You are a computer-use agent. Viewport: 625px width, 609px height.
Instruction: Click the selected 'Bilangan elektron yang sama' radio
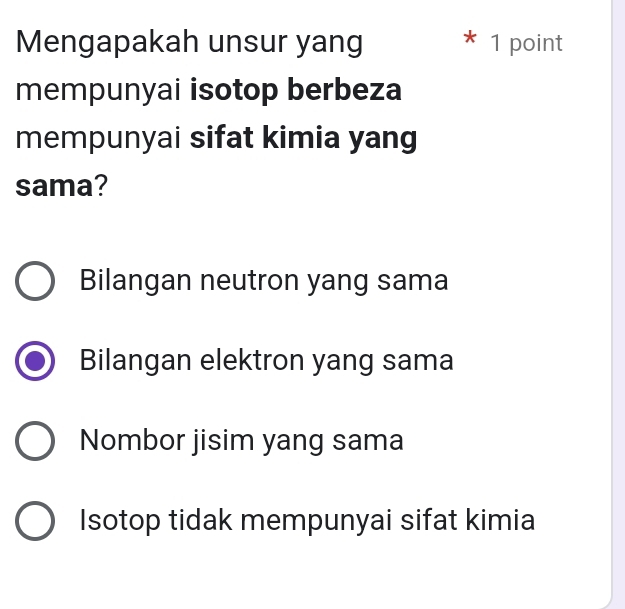point(36,361)
